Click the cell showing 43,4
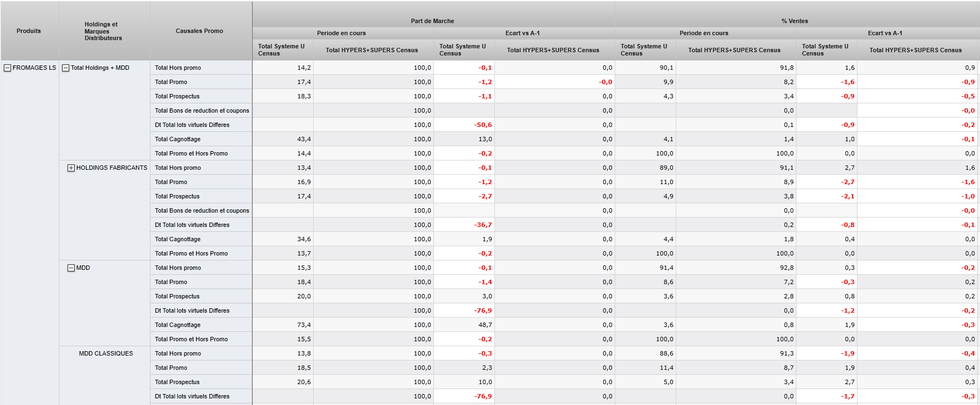 [x=283, y=139]
